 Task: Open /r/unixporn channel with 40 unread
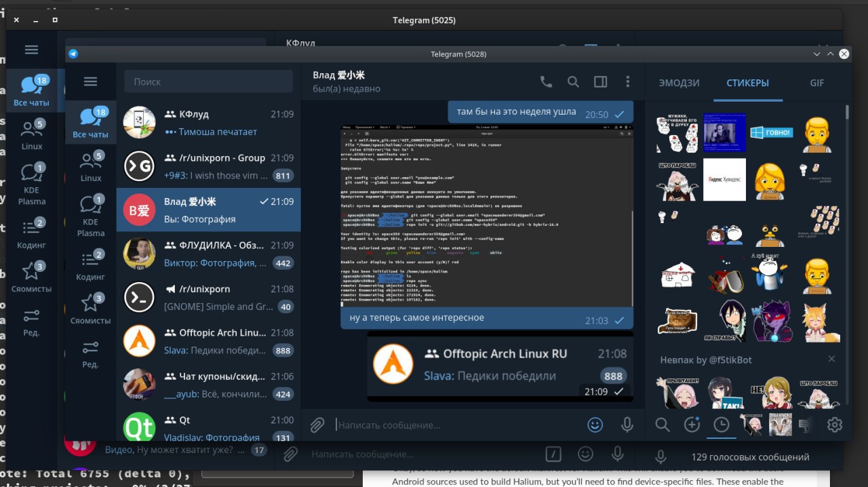point(209,298)
